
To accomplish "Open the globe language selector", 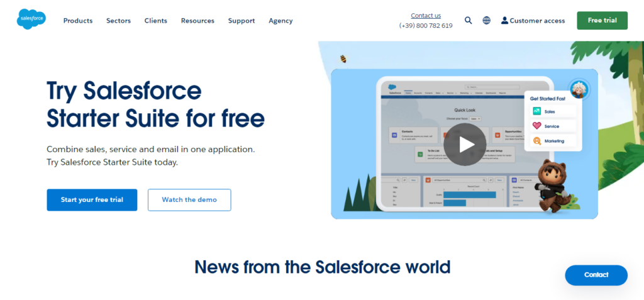I will tap(486, 21).
